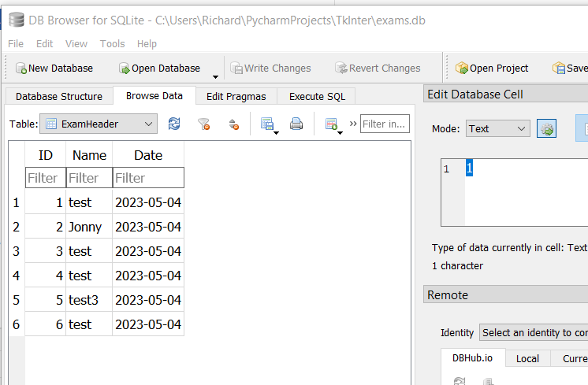Sort by the Name column header
Viewport: 588px width, 385px height.
(x=89, y=154)
